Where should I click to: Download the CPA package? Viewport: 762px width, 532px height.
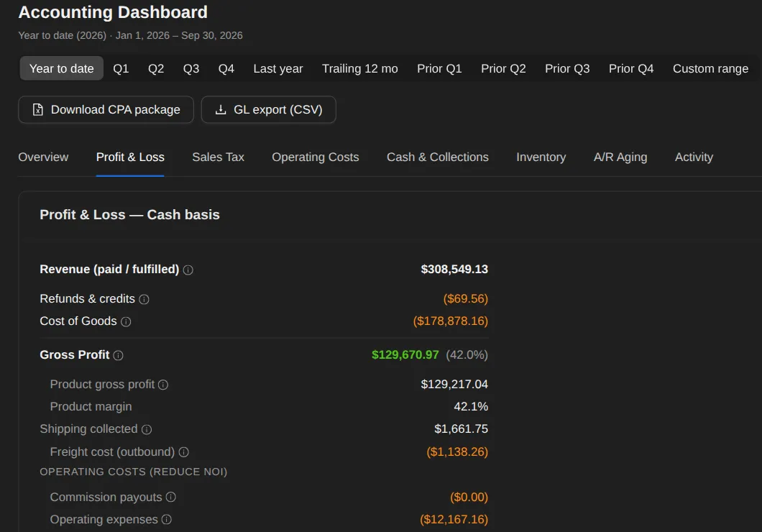(x=106, y=110)
